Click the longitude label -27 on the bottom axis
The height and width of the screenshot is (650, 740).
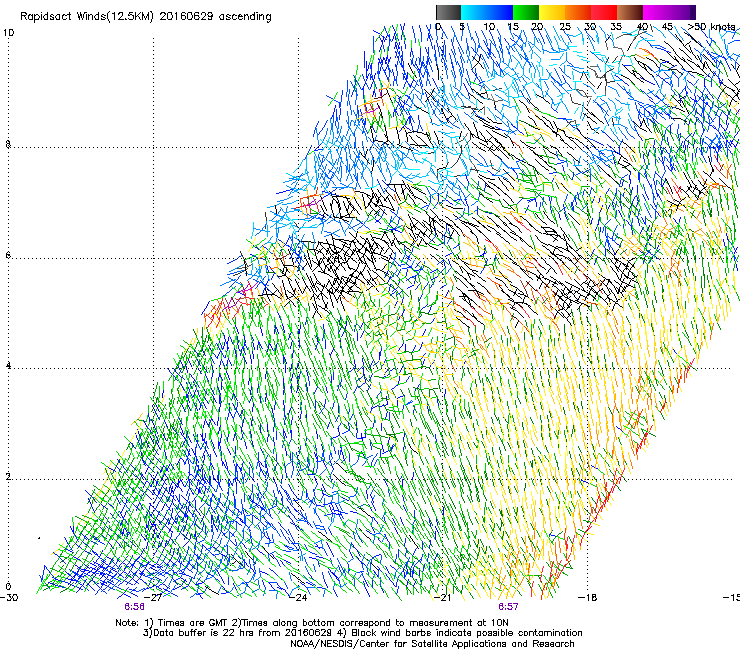(x=153, y=597)
